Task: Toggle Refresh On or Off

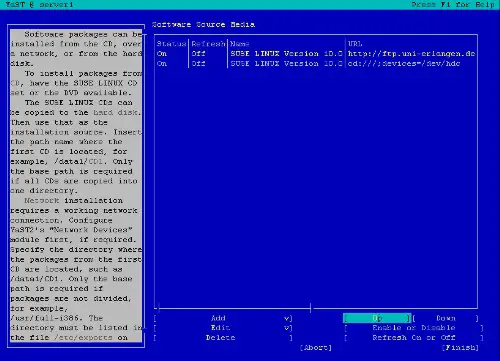Action: coord(414,337)
